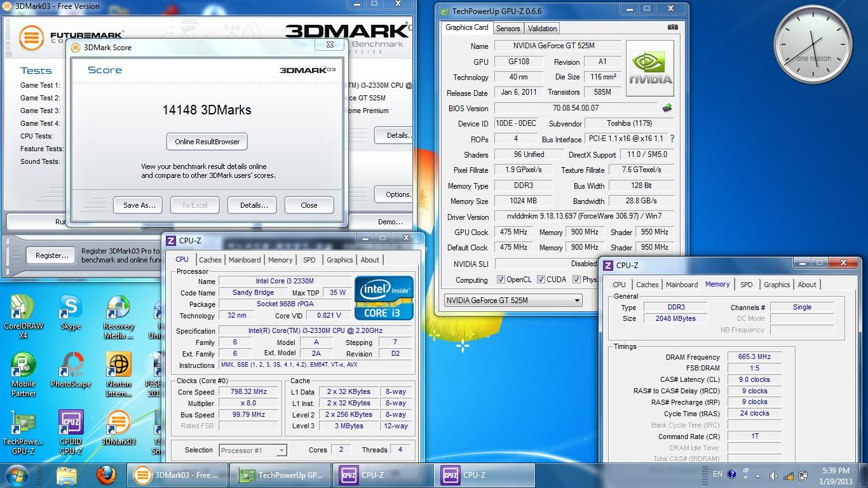This screenshot has width=868, height=488.
Task: Click the 14148 3DMarks score text
Action: tap(207, 110)
